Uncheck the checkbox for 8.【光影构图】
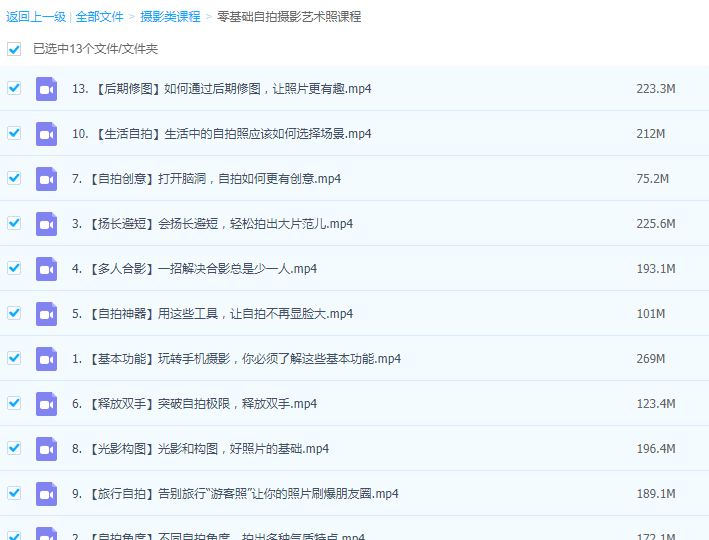This screenshot has height=540, width=709. (14, 448)
